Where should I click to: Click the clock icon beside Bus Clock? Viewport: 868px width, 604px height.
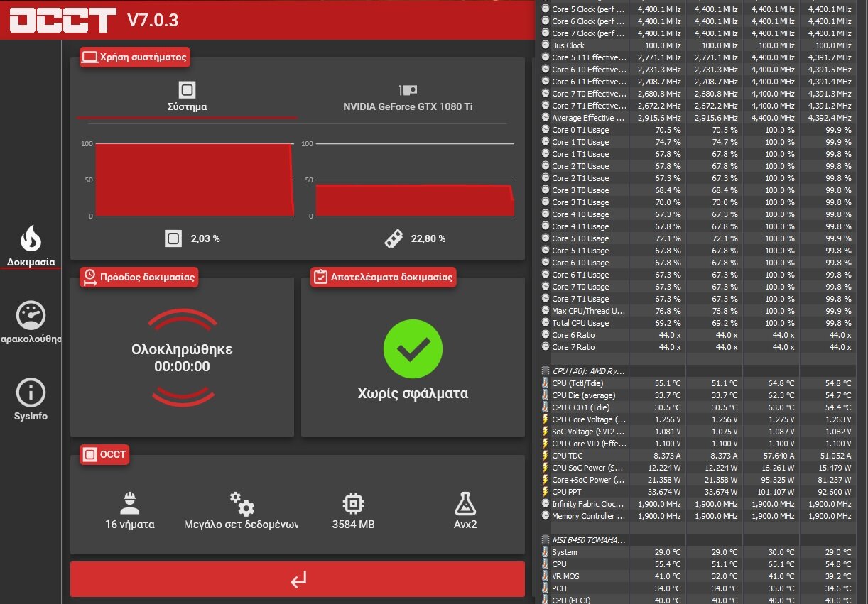(545, 45)
